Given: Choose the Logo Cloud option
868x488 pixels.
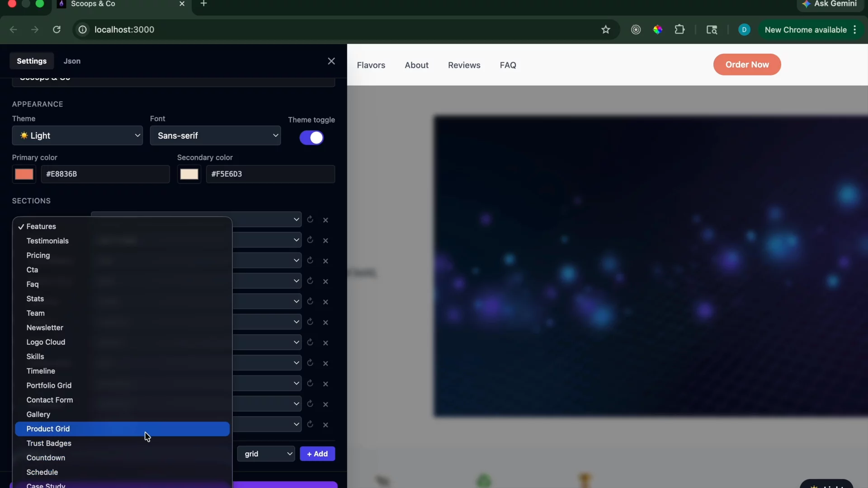Looking at the screenshot, I should [122, 342].
